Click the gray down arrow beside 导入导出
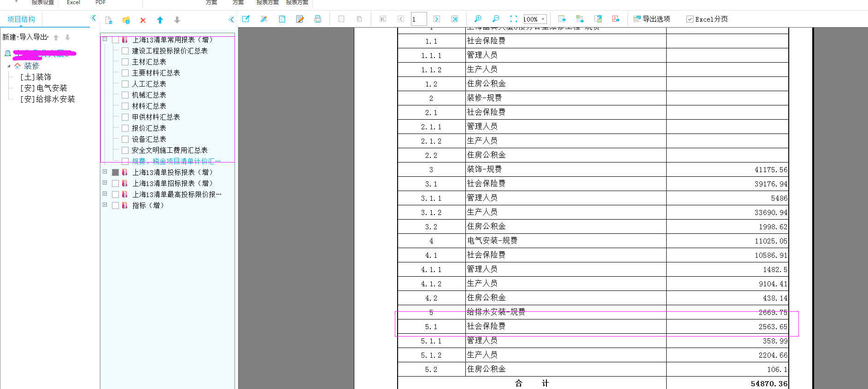This screenshot has height=389, width=868. click(x=67, y=37)
